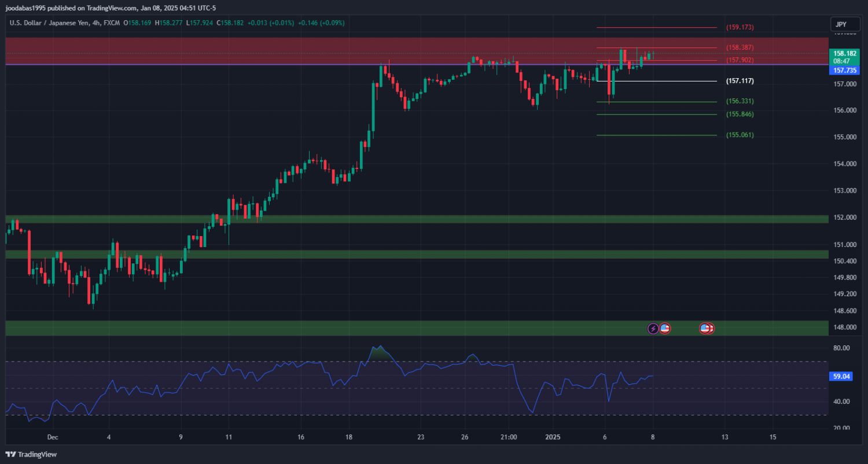Select the top red resistance label (159.173)
The height and width of the screenshot is (464, 868).
pyautogui.click(x=740, y=28)
